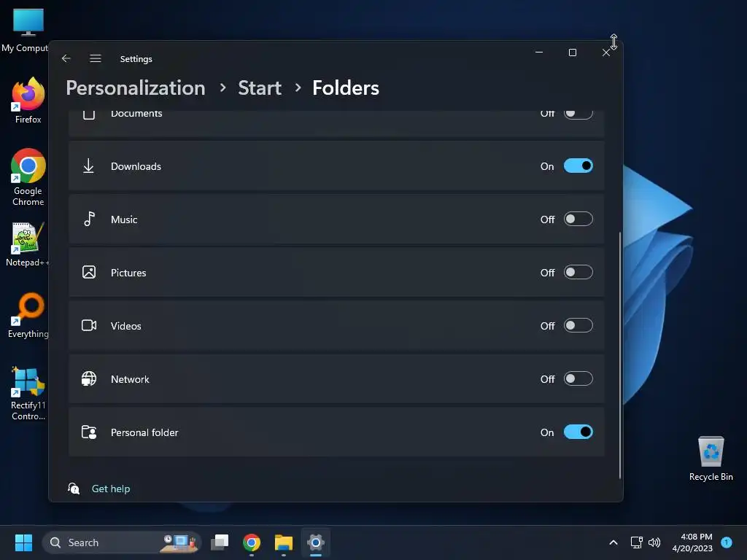Open Task View from the taskbar

tap(220, 542)
